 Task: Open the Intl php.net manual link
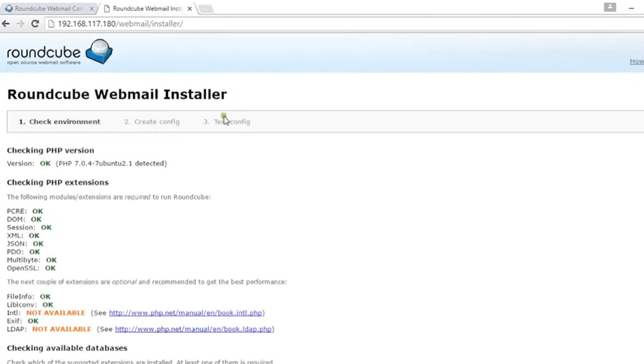point(185,313)
